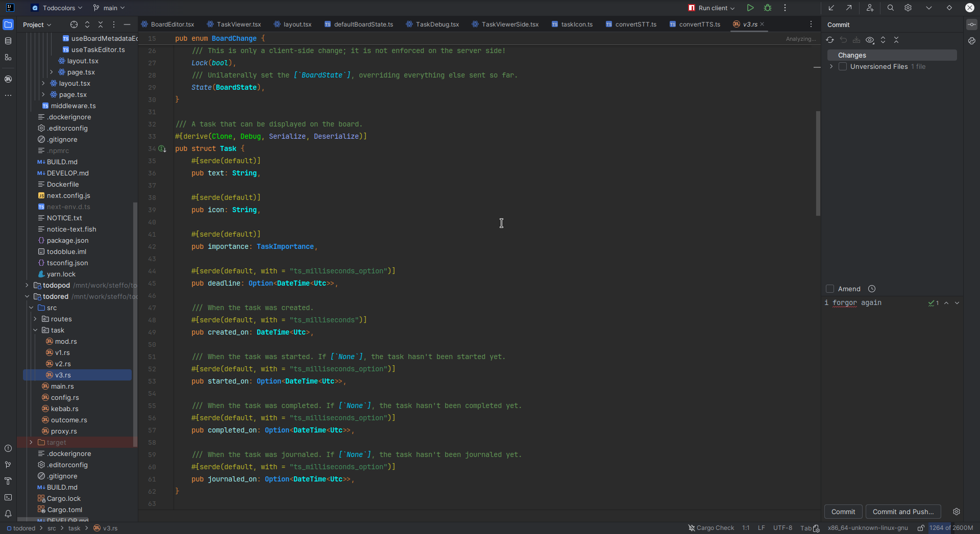Screen dimensions: 980x534
Task: Click the Commit button
Action: (x=843, y=512)
